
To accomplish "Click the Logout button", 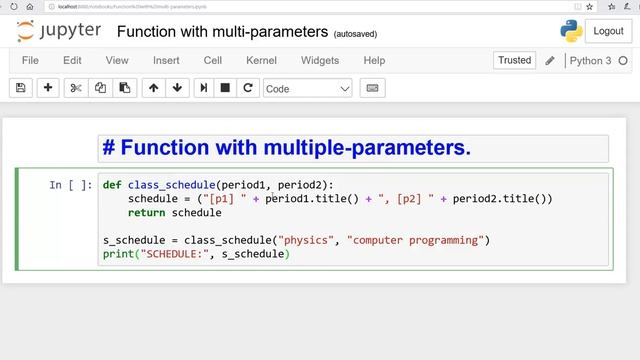I will tap(608, 31).
